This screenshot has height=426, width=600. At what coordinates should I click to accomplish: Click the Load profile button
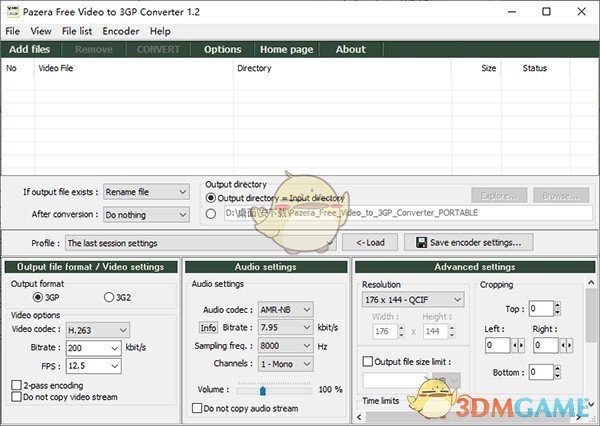point(370,242)
